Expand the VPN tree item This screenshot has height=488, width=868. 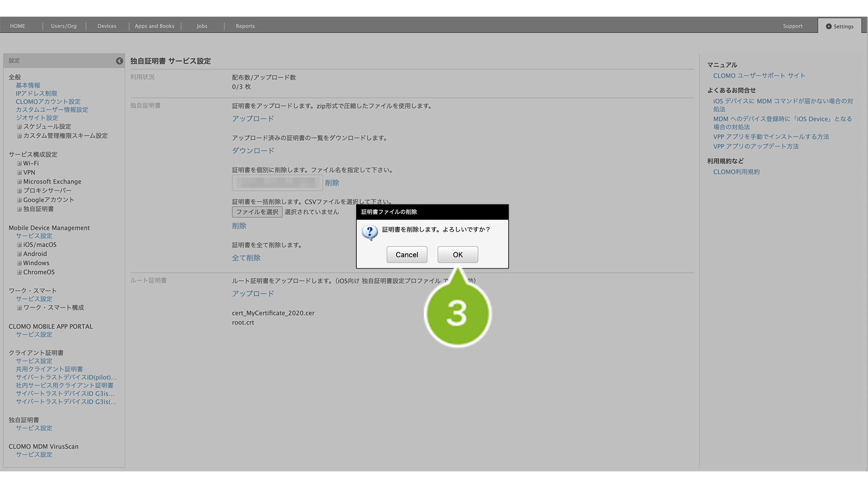click(20, 173)
